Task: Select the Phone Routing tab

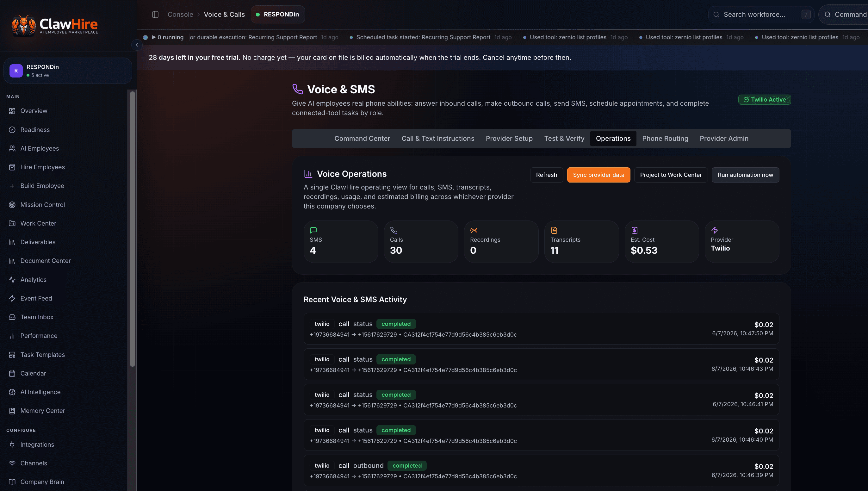Action: [665, 139]
